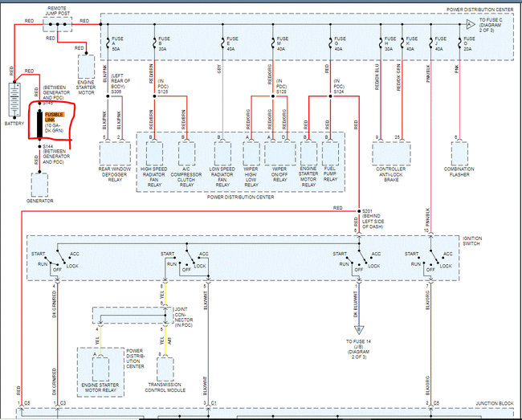Select the GRY wire label under Fuse E

click(x=219, y=69)
